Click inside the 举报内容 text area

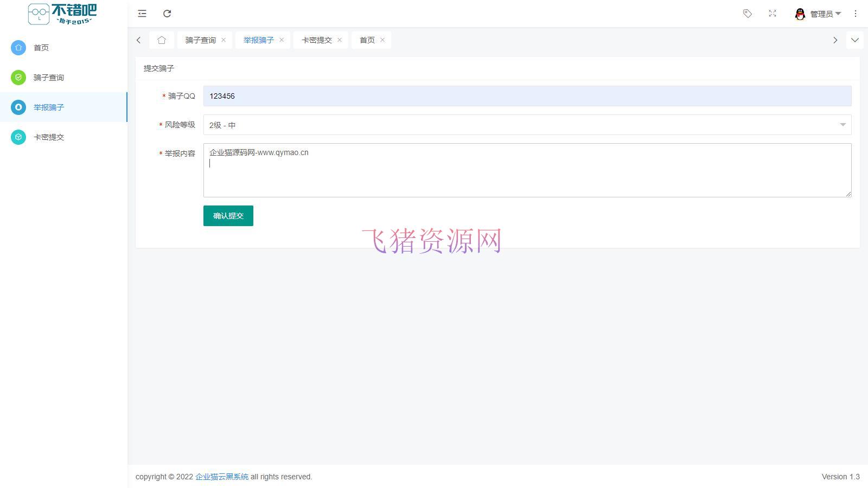coord(526,170)
